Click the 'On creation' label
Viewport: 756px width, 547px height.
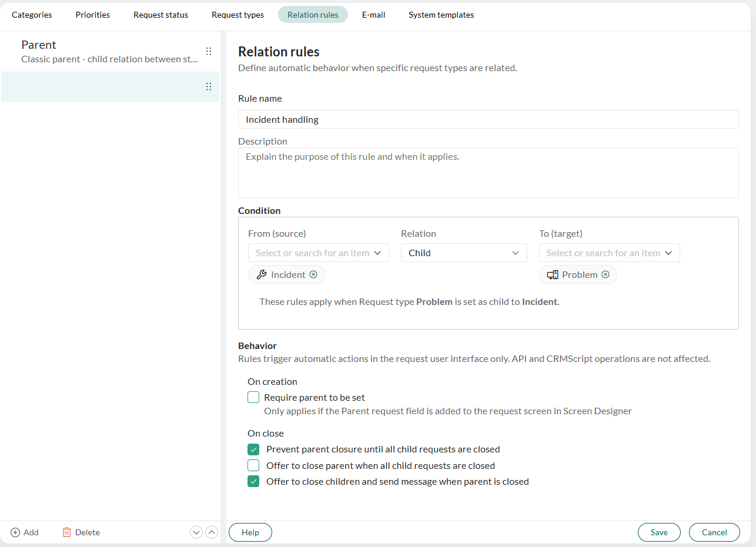[x=272, y=381]
